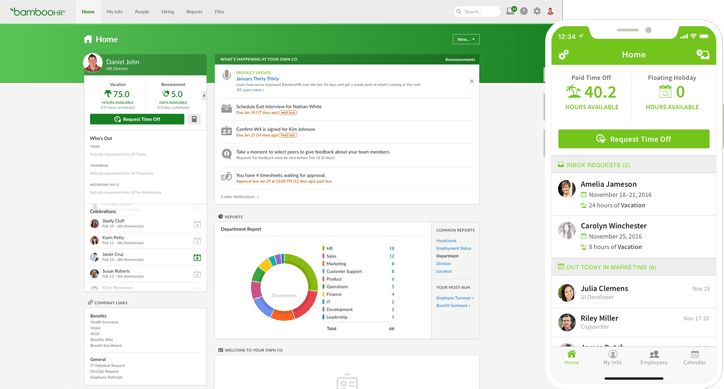Toggle Javier Cruz celebration calendar icon
This screenshot has width=724, height=389.
click(x=197, y=257)
